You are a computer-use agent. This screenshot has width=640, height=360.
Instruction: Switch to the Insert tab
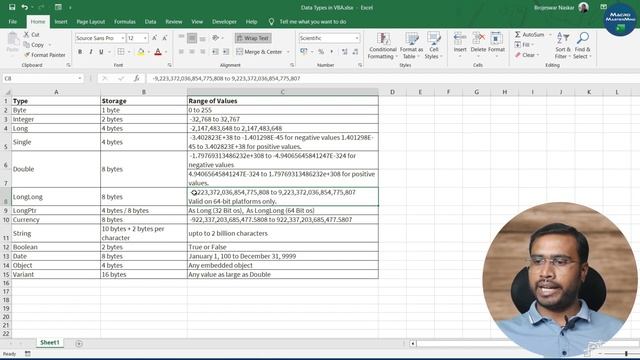[x=61, y=22]
